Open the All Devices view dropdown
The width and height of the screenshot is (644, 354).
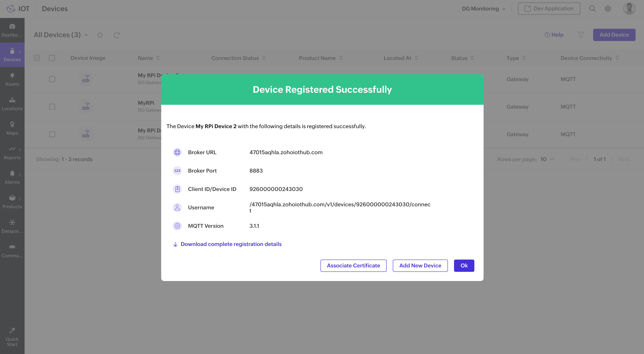(86, 35)
